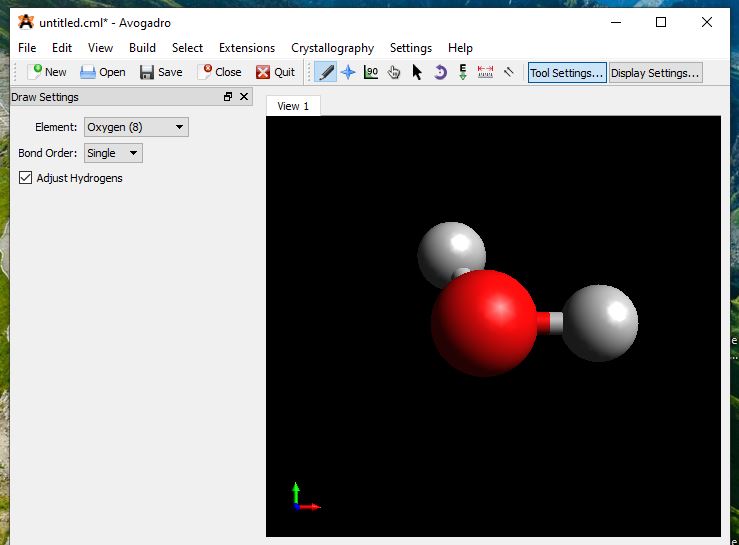The height and width of the screenshot is (545, 739).
Task: Toggle the Display Settings panel button
Action: coord(655,73)
